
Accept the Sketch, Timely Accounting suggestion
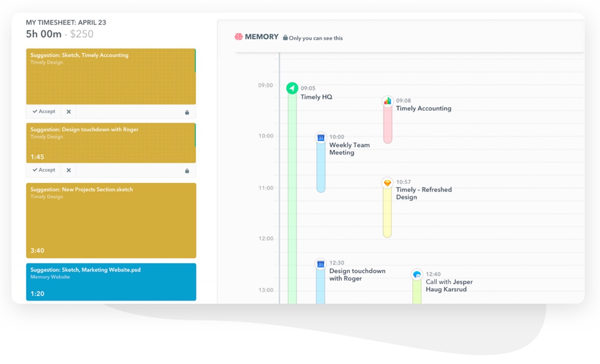click(43, 111)
